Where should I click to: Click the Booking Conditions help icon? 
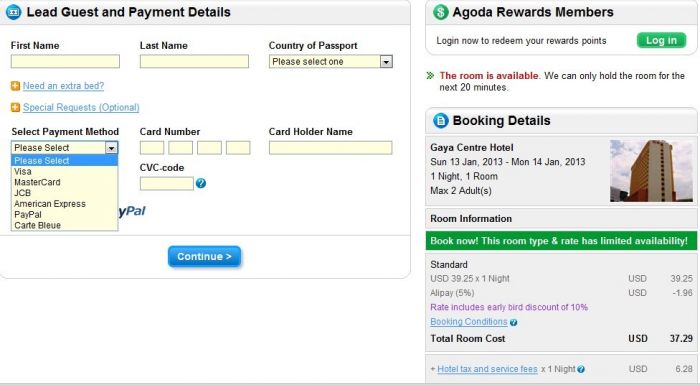pyautogui.click(x=513, y=322)
